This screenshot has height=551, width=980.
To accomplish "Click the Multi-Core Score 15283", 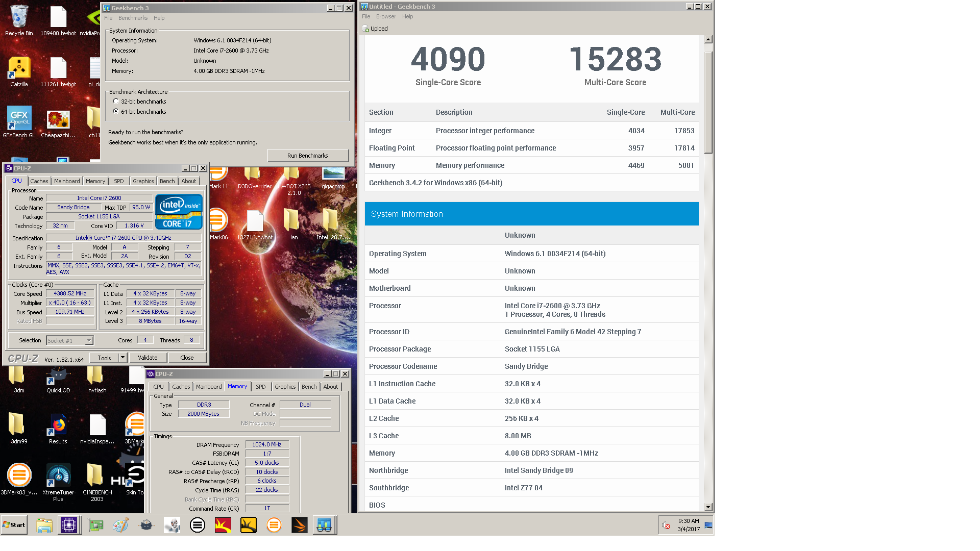I will point(615,59).
